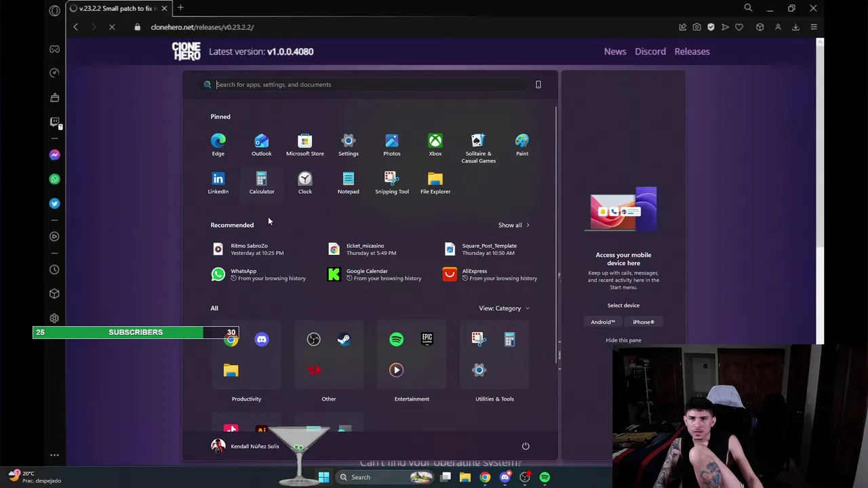
Task: Click heart bookmark icon in address bar
Action: pos(739,27)
